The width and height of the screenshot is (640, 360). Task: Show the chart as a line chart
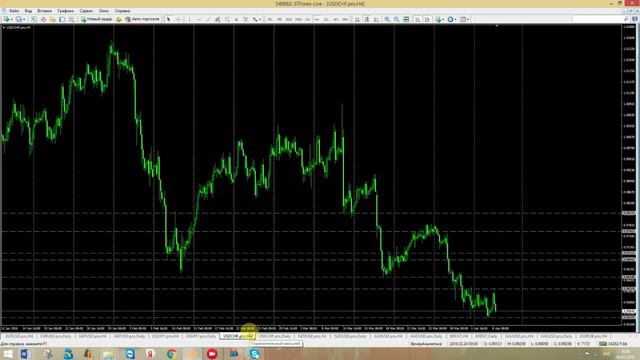376,19
